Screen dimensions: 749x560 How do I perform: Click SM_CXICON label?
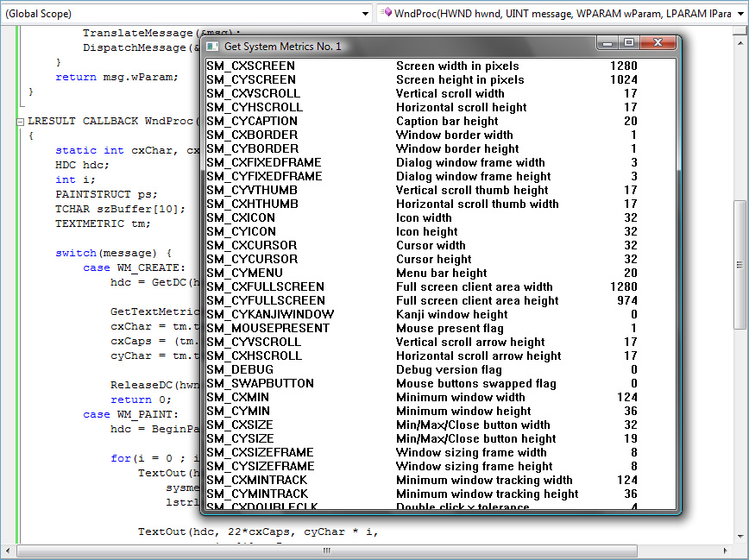coord(241,218)
